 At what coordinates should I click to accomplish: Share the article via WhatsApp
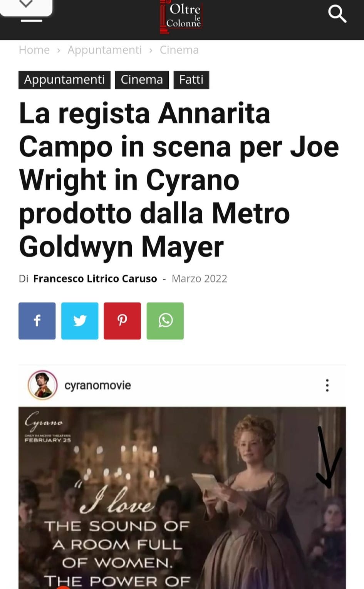point(165,321)
